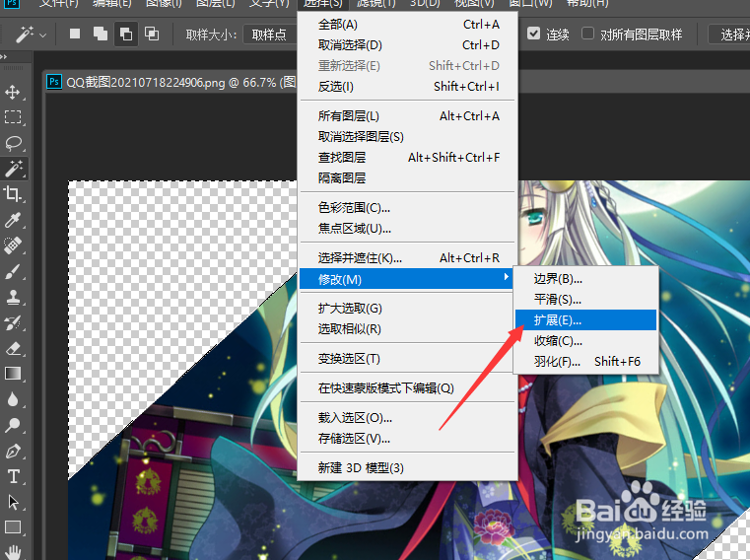
Task: Choose 反选(I) menu entry
Action: coord(408,87)
